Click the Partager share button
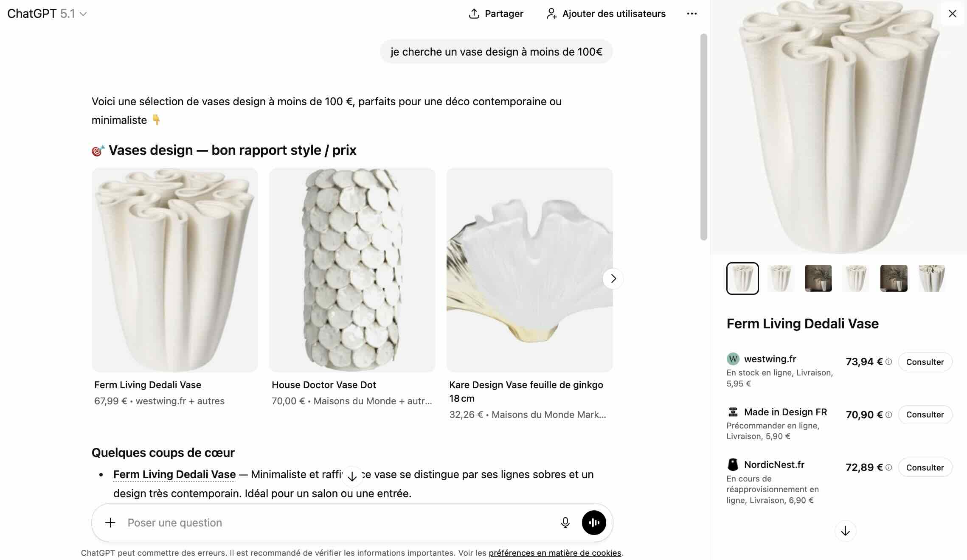This screenshot has width=967, height=560. (x=496, y=14)
